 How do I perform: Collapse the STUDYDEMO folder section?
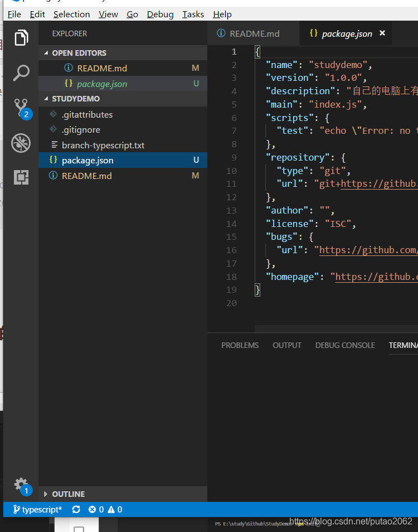(x=123, y=99)
